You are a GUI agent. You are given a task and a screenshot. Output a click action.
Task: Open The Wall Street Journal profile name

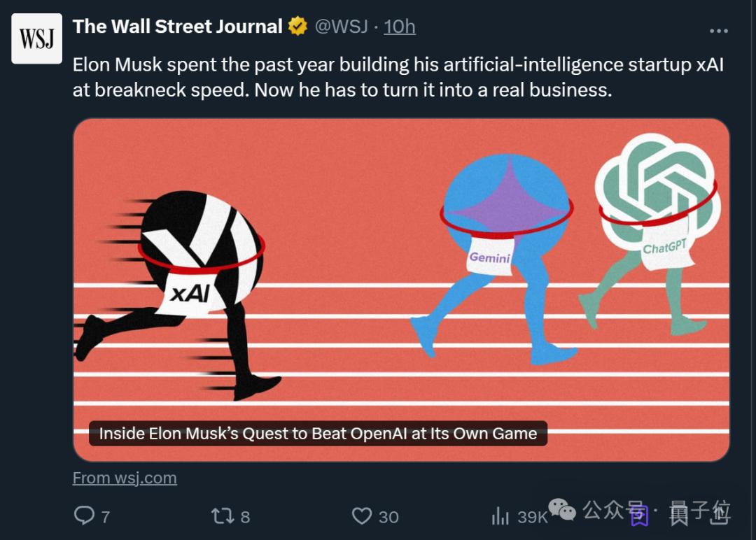177,27
